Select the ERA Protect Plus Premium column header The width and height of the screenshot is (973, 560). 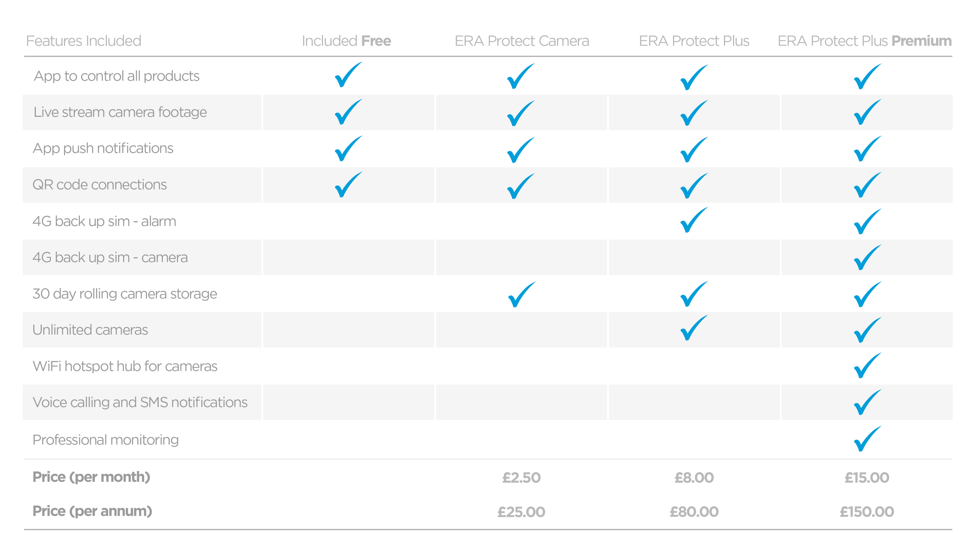point(864,41)
